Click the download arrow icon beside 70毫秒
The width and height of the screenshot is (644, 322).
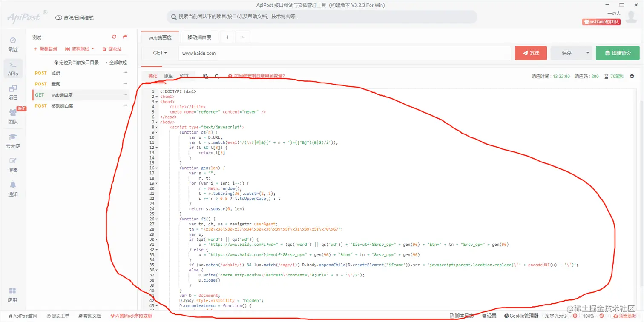(x=632, y=77)
